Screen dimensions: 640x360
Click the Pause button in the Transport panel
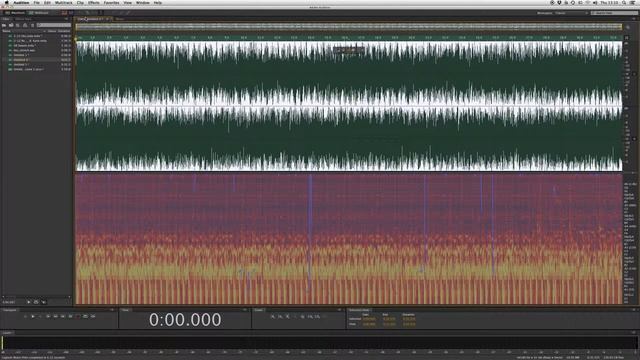(40, 316)
